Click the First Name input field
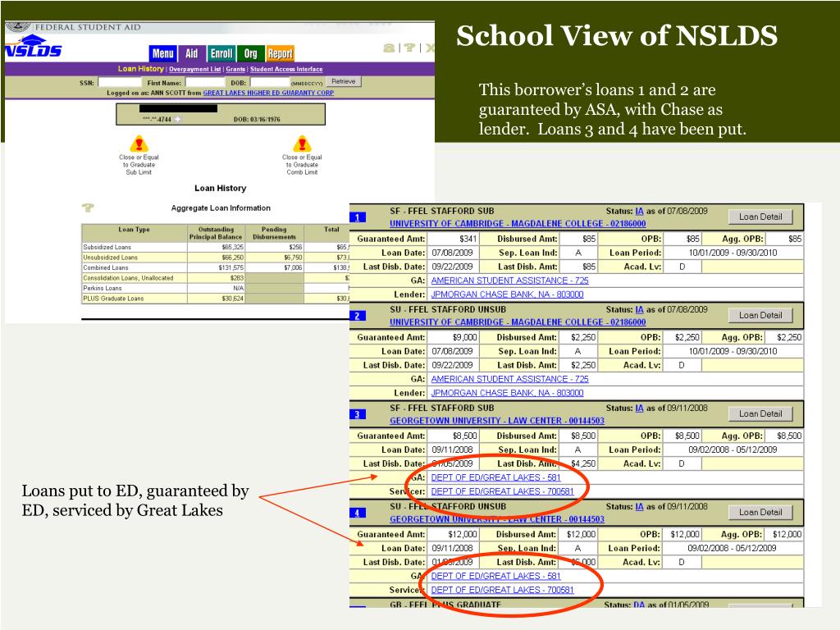Screen dimensions: 840x630 click(205, 82)
